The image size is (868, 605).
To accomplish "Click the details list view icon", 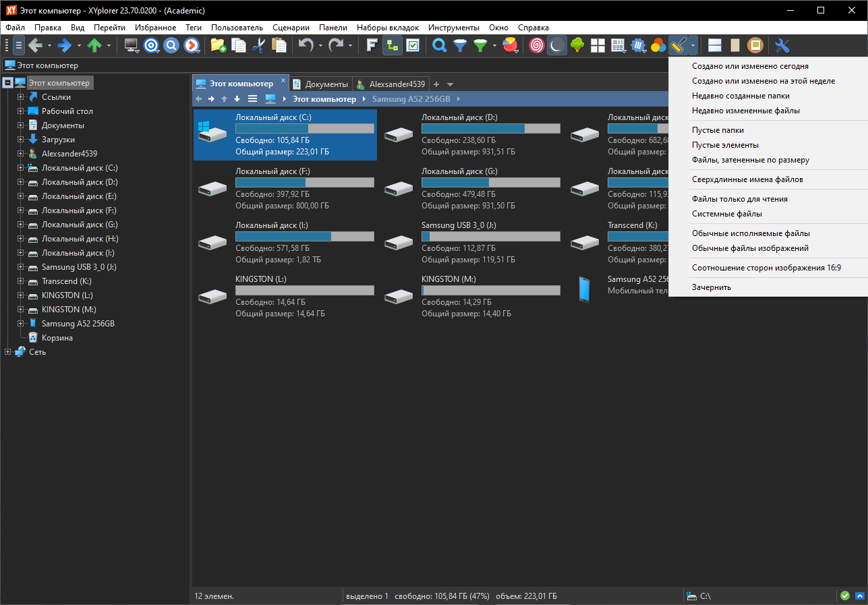I will click(x=618, y=46).
